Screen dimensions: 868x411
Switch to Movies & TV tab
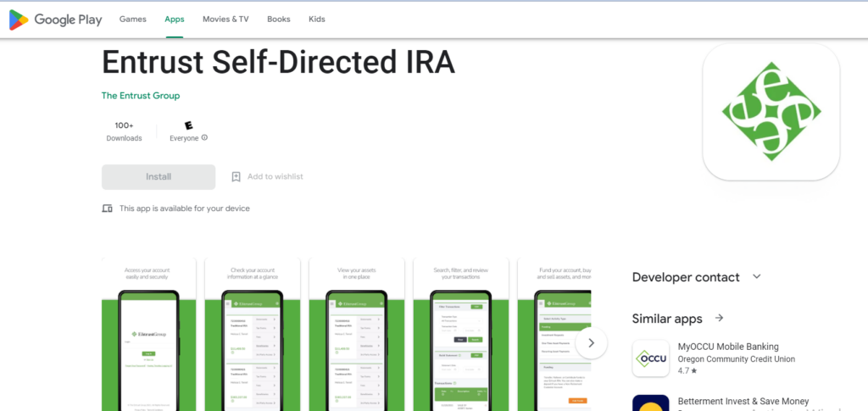tap(225, 19)
